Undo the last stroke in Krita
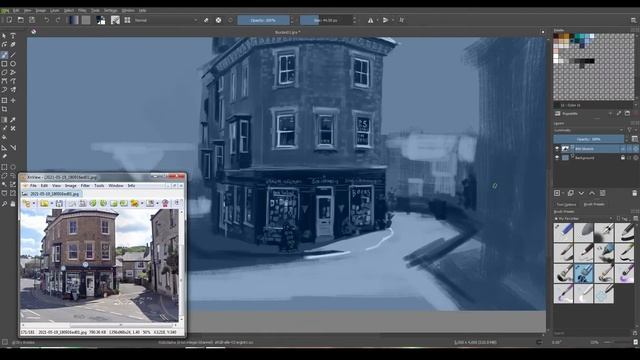This screenshot has width=640, height=360. [x=47, y=20]
